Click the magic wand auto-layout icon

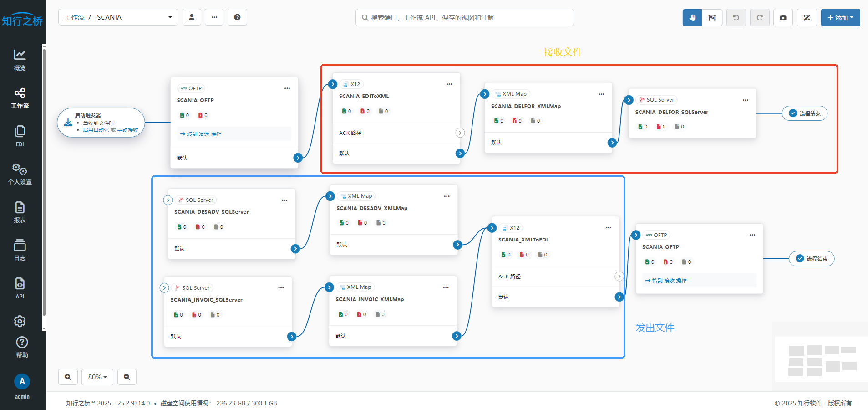[x=807, y=18]
